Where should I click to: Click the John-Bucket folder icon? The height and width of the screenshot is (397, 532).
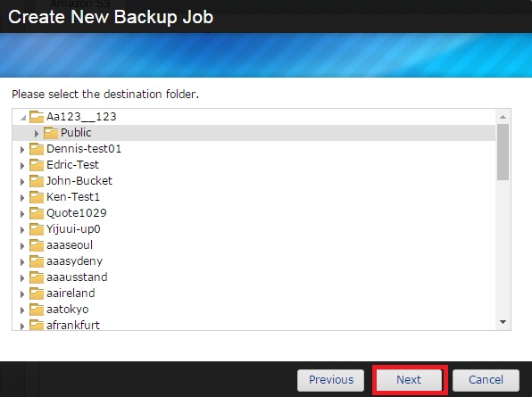point(37,181)
